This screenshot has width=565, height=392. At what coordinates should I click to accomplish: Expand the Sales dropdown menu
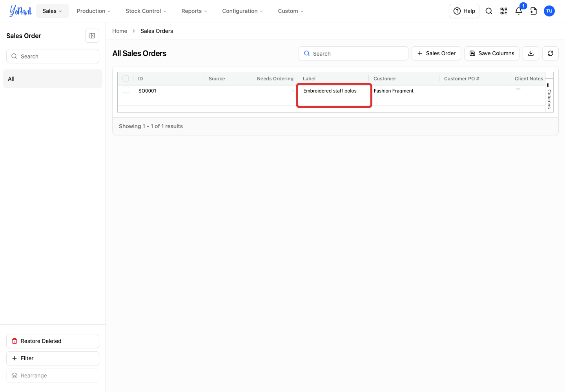53,11
